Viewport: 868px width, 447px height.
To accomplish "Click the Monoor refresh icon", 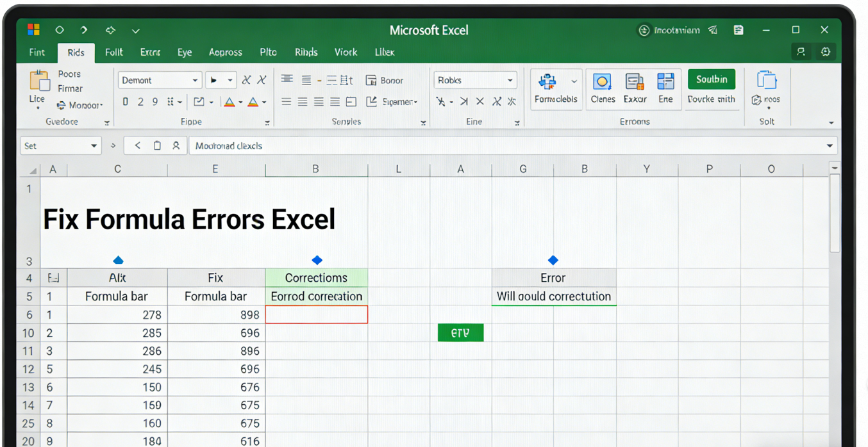I will [x=61, y=106].
